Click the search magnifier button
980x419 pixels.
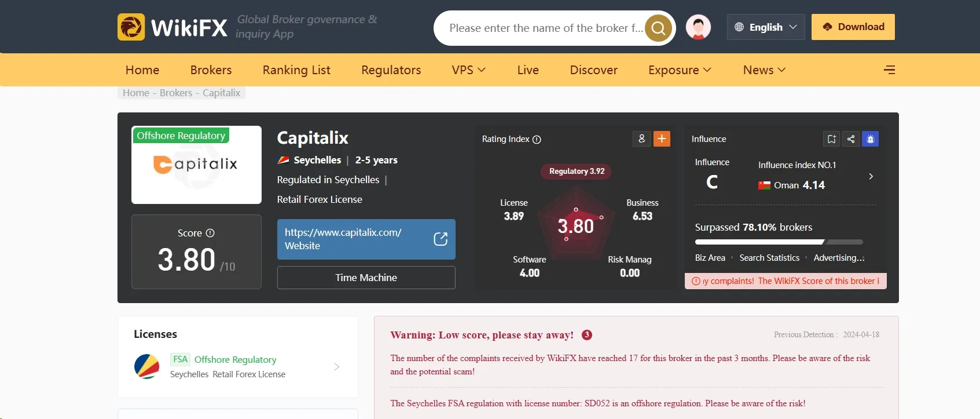pos(658,28)
